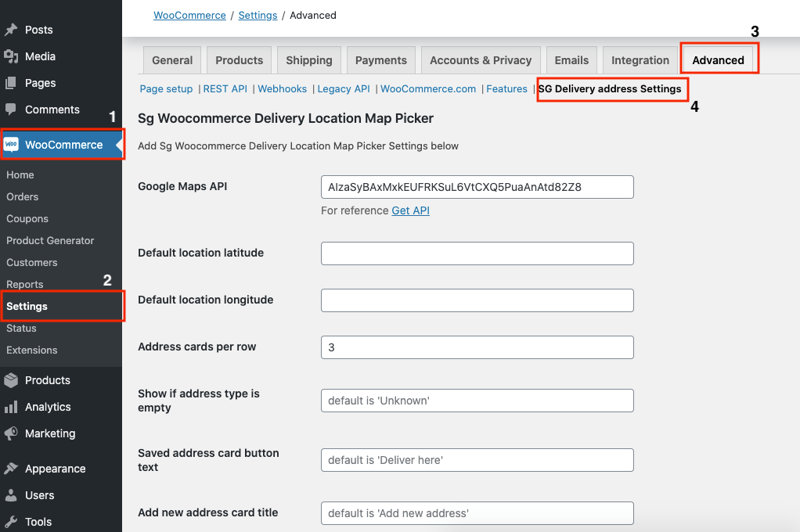Click the 'Show if address type is empty' field

coord(477,401)
